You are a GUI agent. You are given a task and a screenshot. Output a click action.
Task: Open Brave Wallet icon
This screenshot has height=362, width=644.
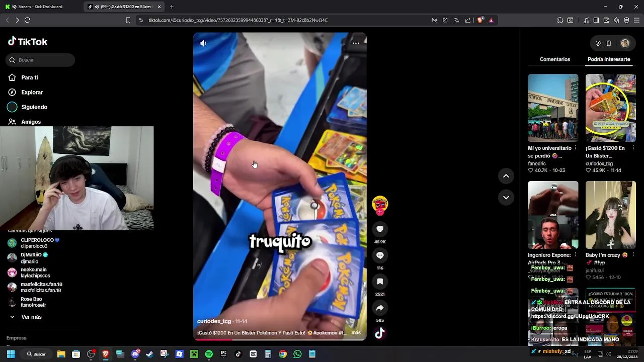(606, 20)
